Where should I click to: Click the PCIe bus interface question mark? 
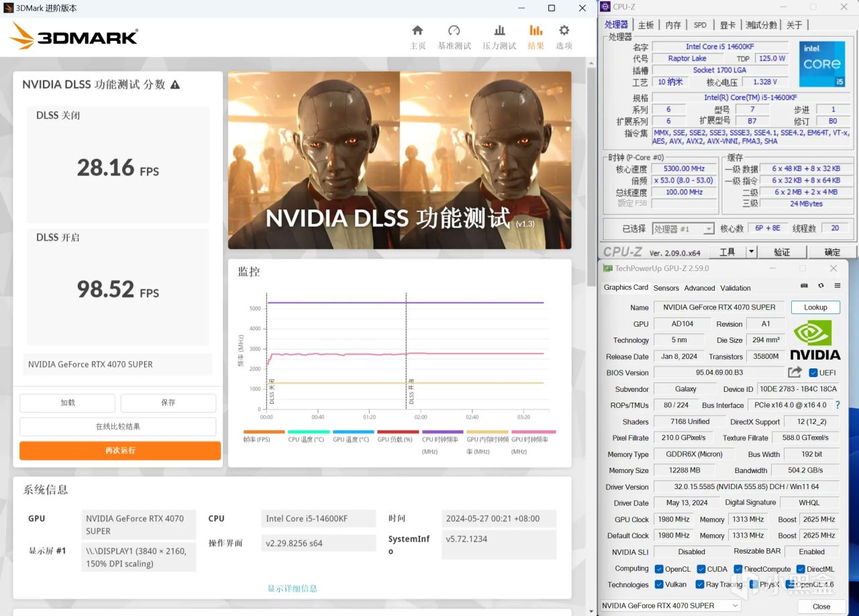837,405
